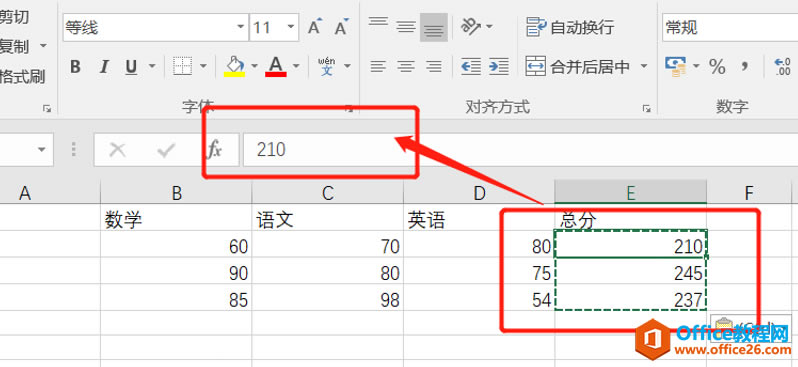Align text right

coord(434,66)
